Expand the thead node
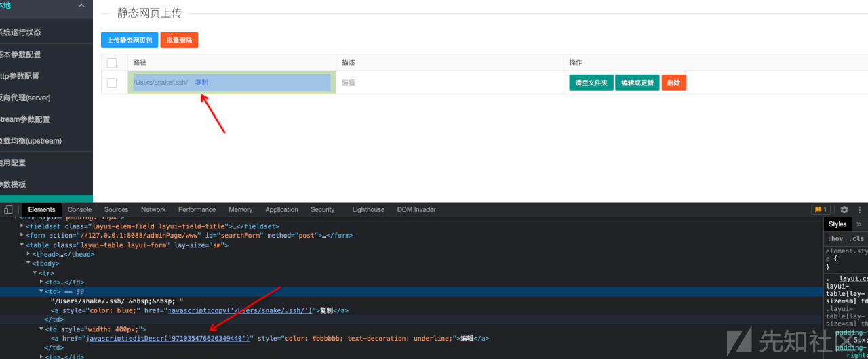The height and width of the screenshot is (359, 868). click(28, 254)
